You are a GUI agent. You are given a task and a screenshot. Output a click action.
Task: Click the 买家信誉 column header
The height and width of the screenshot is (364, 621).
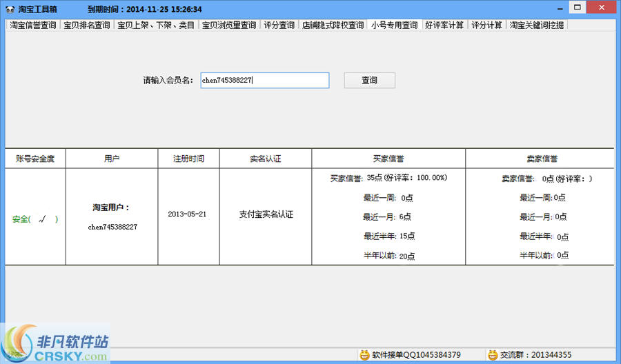point(388,159)
